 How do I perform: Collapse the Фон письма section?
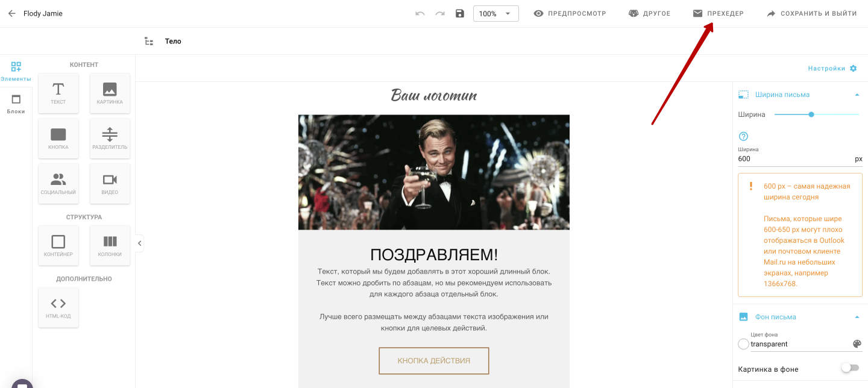pos(857,317)
